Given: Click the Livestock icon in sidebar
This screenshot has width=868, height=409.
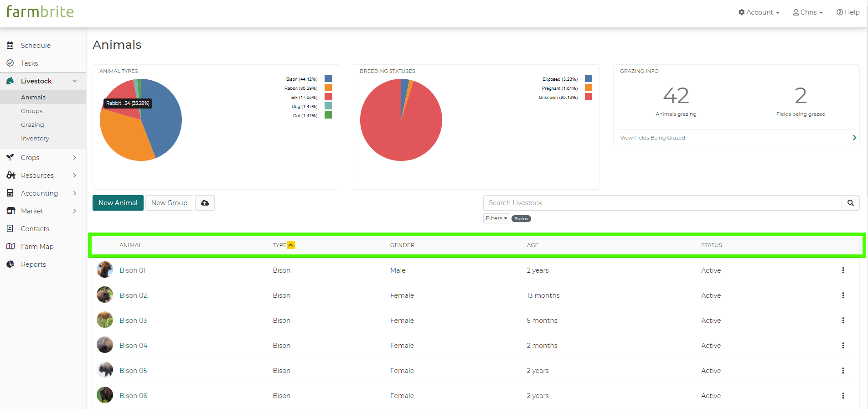Looking at the screenshot, I should (x=10, y=81).
